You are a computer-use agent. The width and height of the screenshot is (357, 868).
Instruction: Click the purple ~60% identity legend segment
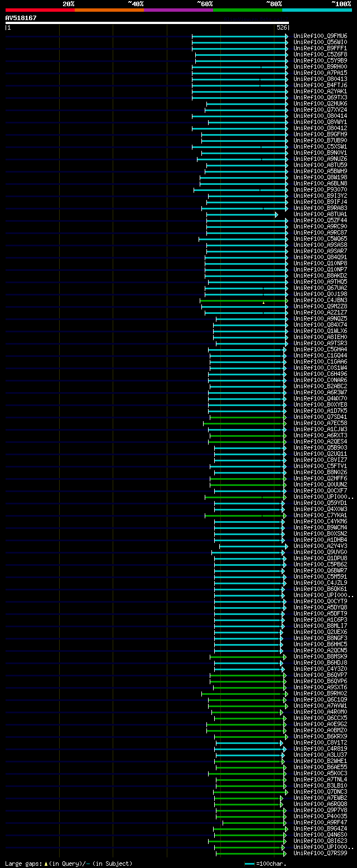[178, 10]
